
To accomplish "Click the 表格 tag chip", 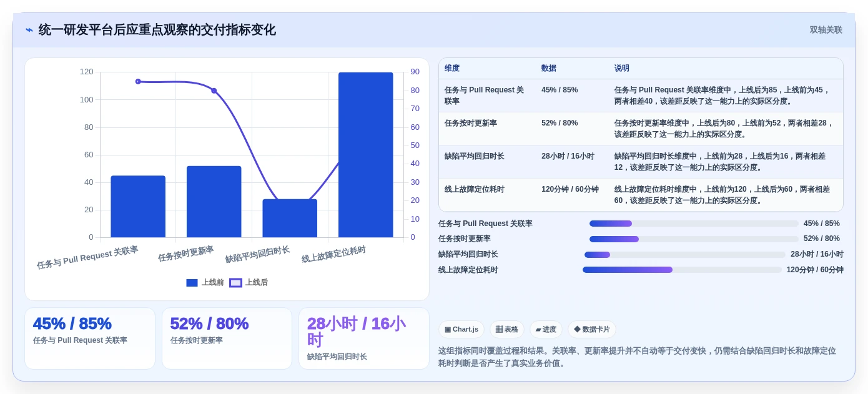I will [506, 330].
